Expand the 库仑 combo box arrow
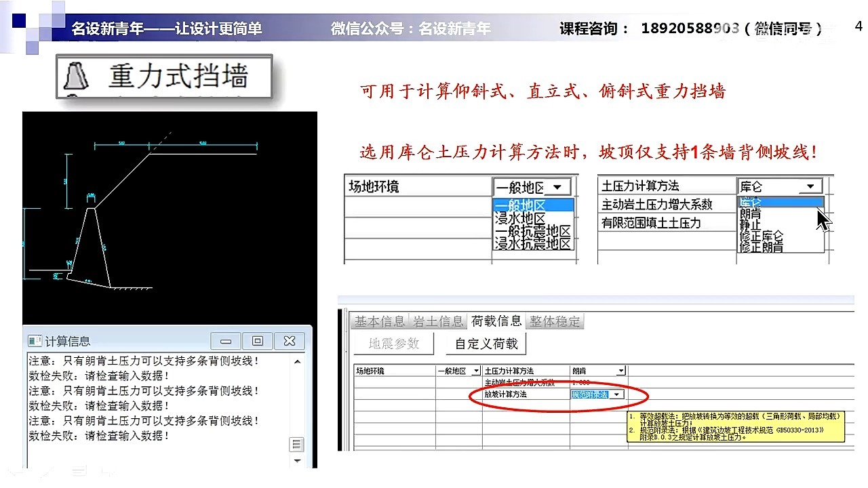Screen dimensions: 868x488 click(x=810, y=186)
